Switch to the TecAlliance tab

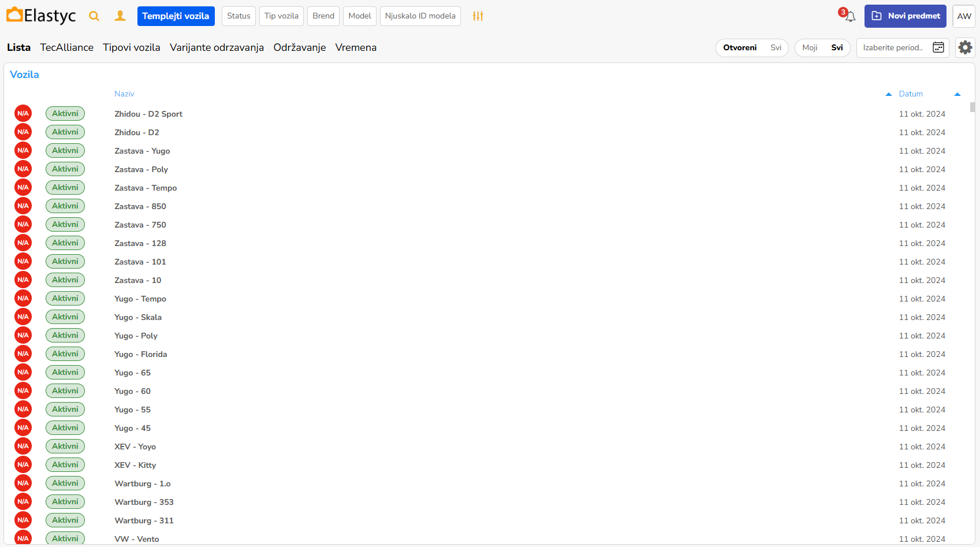[66, 47]
